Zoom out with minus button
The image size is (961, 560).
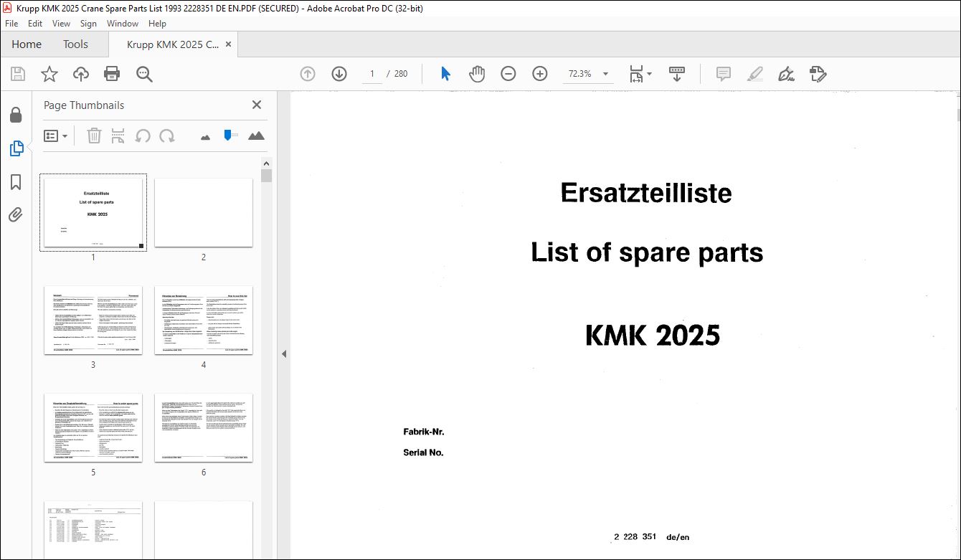(x=508, y=74)
